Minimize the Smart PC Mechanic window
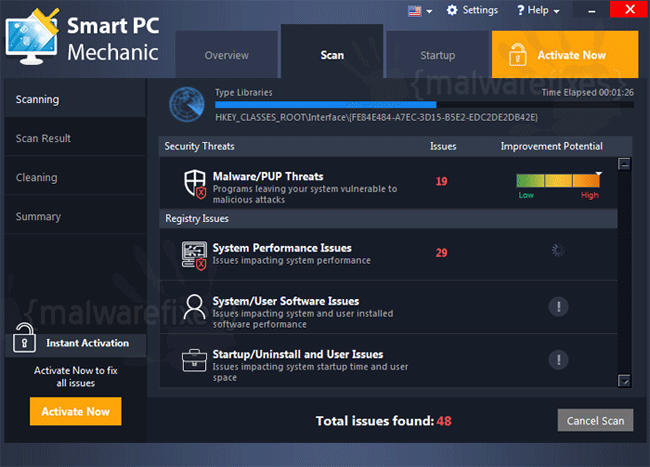650x467 pixels. (x=592, y=10)
